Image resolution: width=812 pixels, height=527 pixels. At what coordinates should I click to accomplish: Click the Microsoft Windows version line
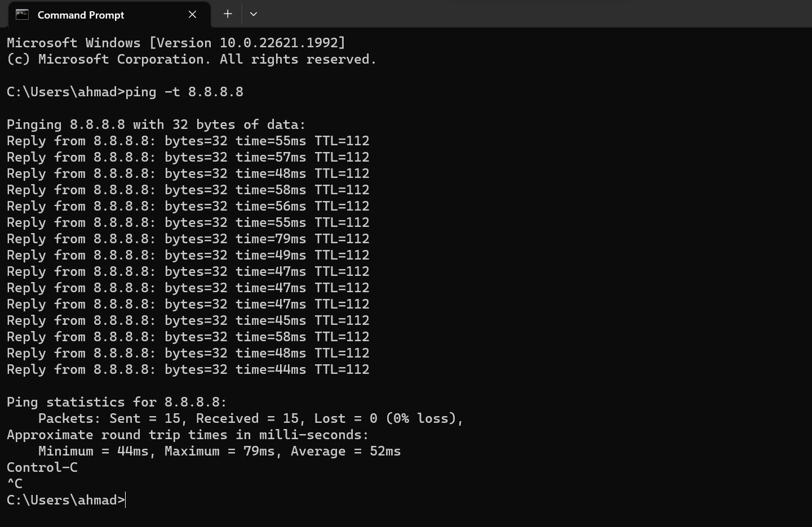[175, 42]
